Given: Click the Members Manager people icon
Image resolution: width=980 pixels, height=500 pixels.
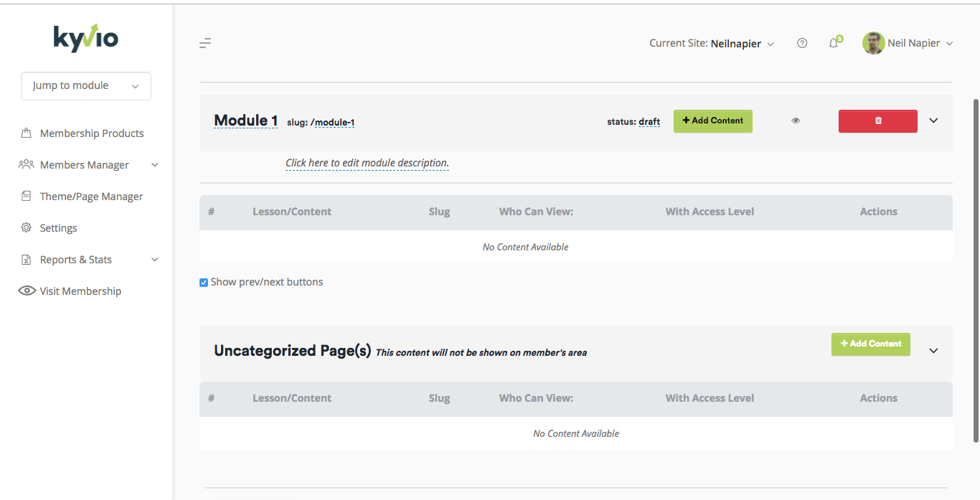Looking at the screenshot, I should (x=27, y=164).
